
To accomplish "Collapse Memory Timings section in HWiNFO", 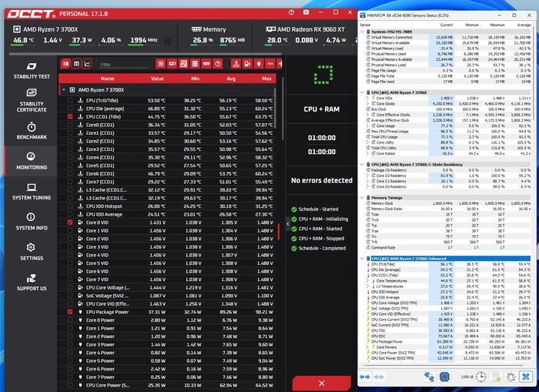I will click(363, 198).
